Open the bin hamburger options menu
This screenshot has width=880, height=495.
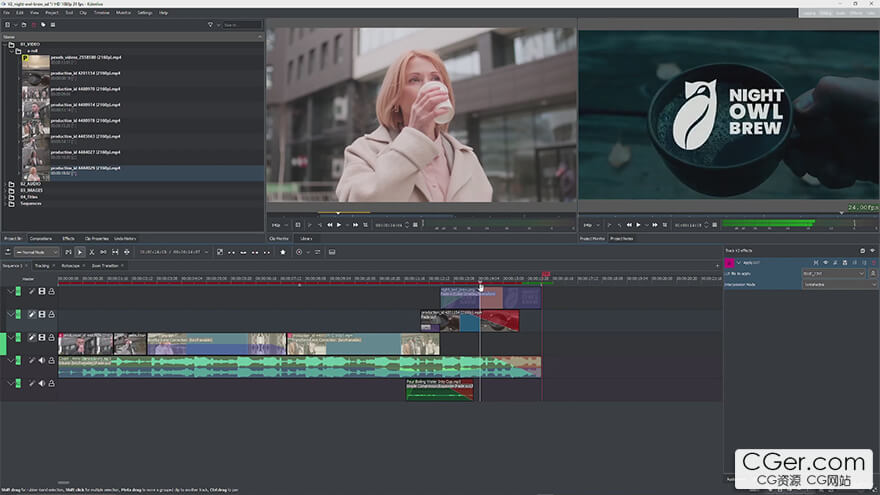click(53, 25)
